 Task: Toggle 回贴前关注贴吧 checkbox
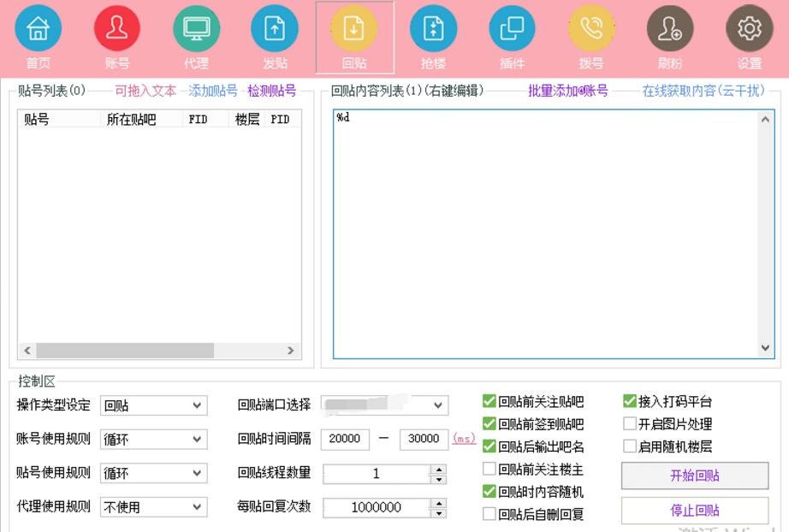pos(489,401)
